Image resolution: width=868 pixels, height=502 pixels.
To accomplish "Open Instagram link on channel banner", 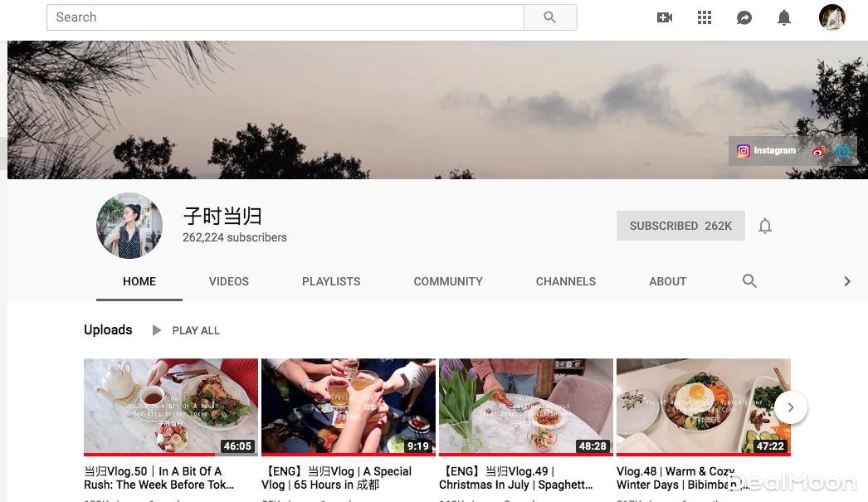I will [x=767, y=151].
